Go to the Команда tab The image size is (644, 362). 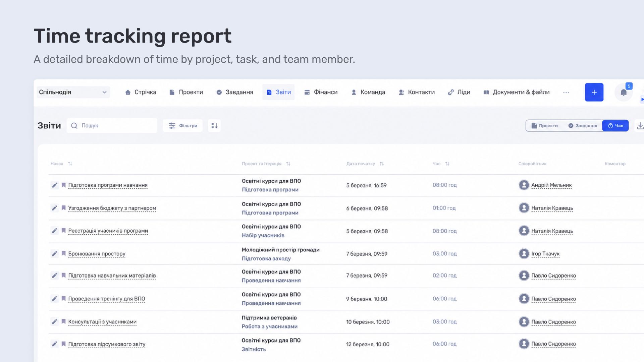pos(368,92)
